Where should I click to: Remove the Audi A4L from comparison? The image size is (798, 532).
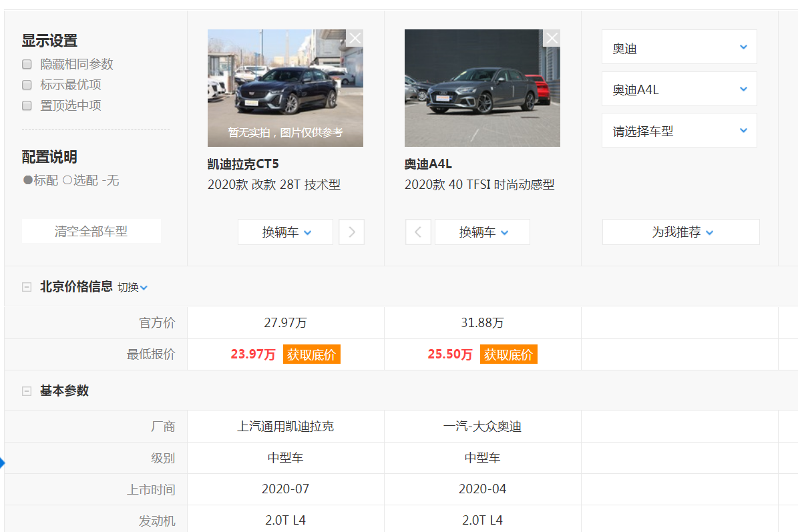coord(552,38)
